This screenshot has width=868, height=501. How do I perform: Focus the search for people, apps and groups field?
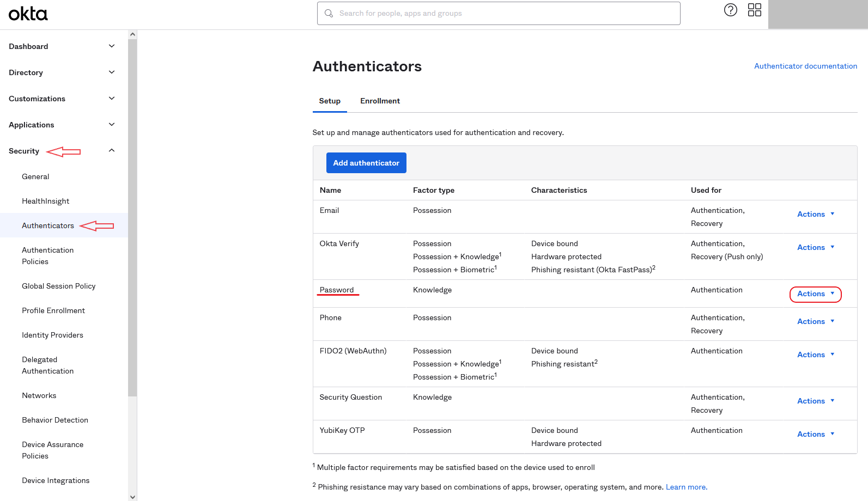(x=499, y=13)
